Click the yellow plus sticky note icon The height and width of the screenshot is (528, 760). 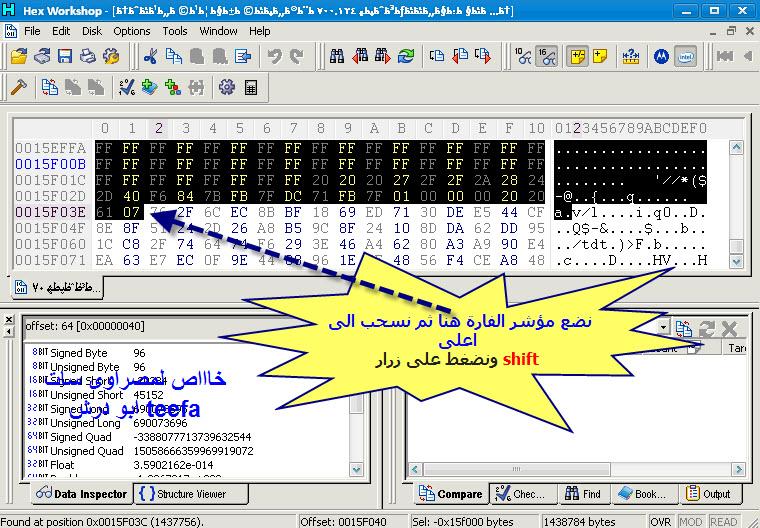(x=600, y=56)
